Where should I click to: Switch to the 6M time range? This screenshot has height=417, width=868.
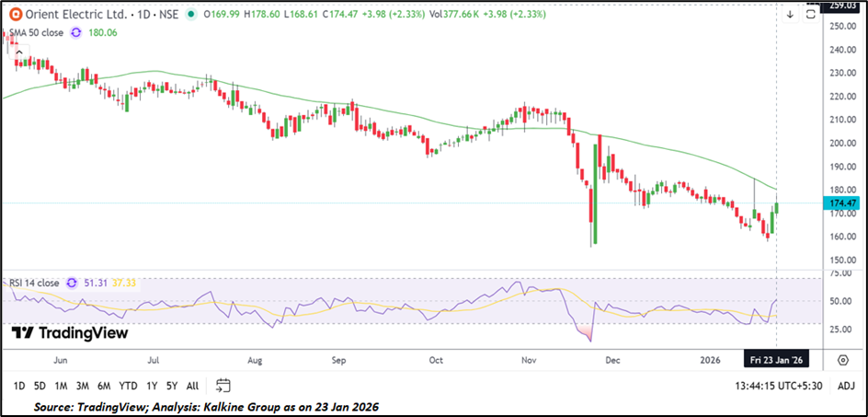(x=104, y=385)
